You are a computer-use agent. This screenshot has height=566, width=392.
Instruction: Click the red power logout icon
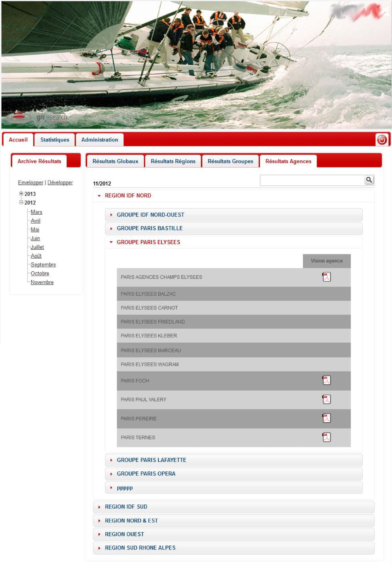tap(382, 140)
